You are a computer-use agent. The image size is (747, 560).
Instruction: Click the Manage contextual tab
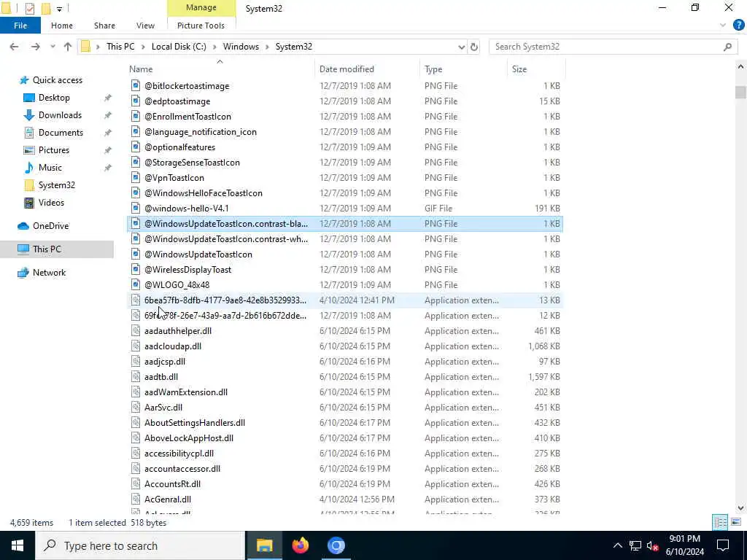click(201, 7)
